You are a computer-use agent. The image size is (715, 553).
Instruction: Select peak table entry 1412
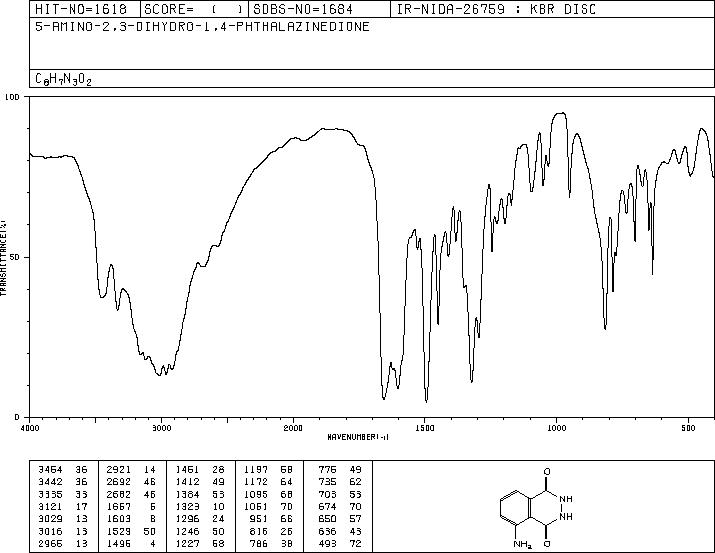point(187,482)
